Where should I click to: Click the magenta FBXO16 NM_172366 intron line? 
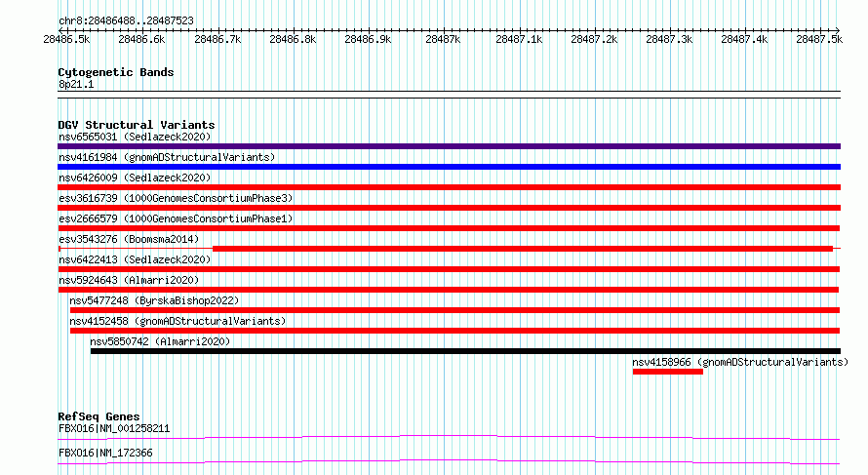tap(449, 461)
